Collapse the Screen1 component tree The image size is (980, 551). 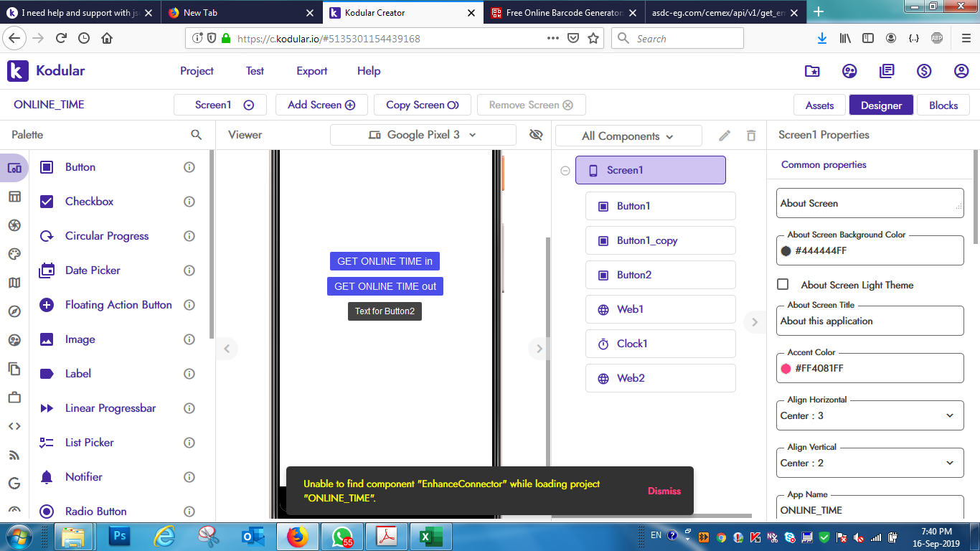565,171
